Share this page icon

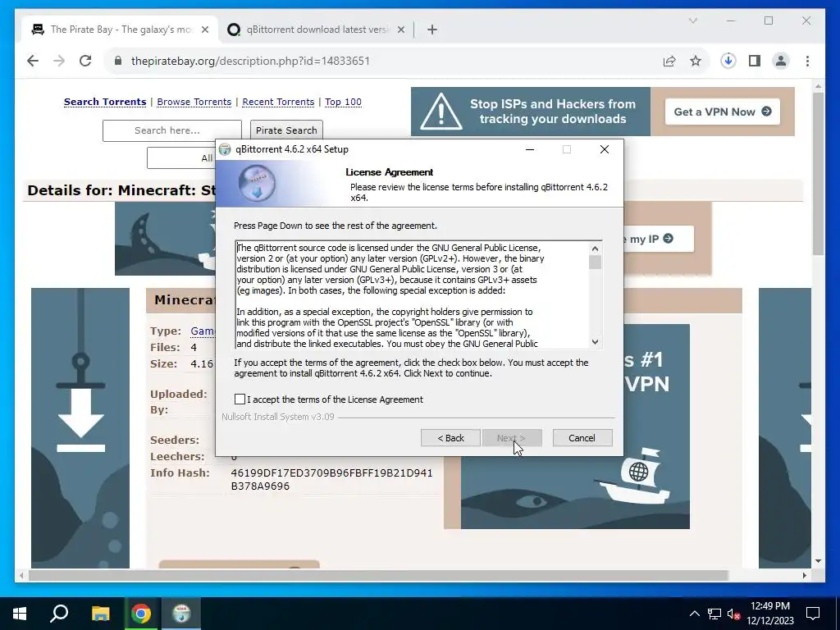coord(669,61)
